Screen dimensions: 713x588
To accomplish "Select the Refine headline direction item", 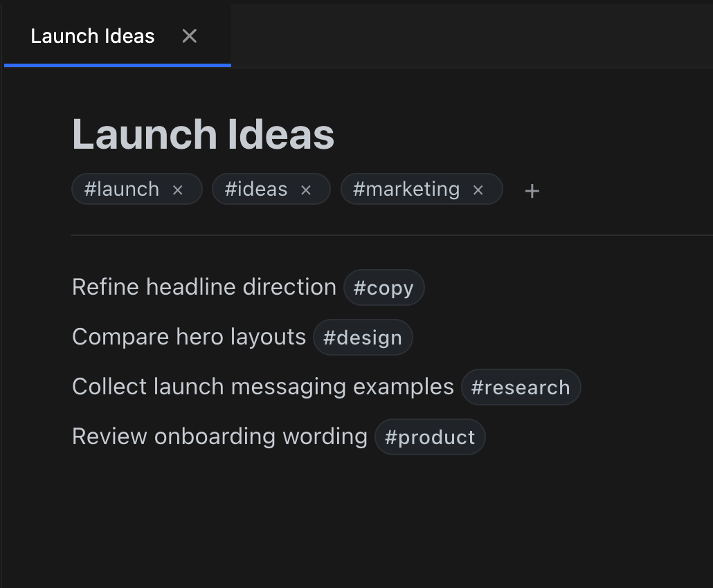I will tap(204, 286).
